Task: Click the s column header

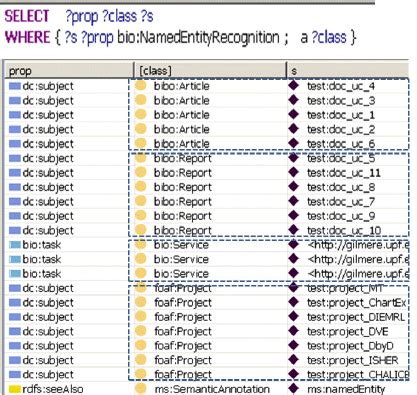Action: tap(348, 71)
